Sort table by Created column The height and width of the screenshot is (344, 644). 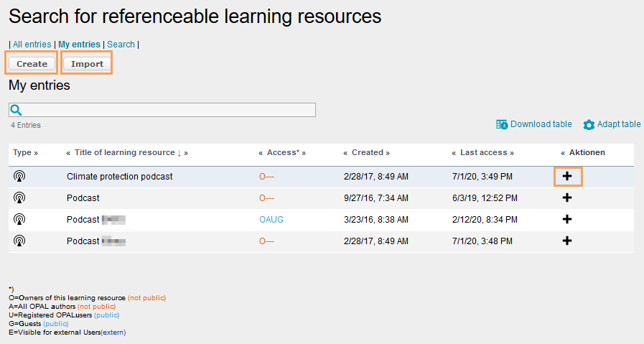367,152
